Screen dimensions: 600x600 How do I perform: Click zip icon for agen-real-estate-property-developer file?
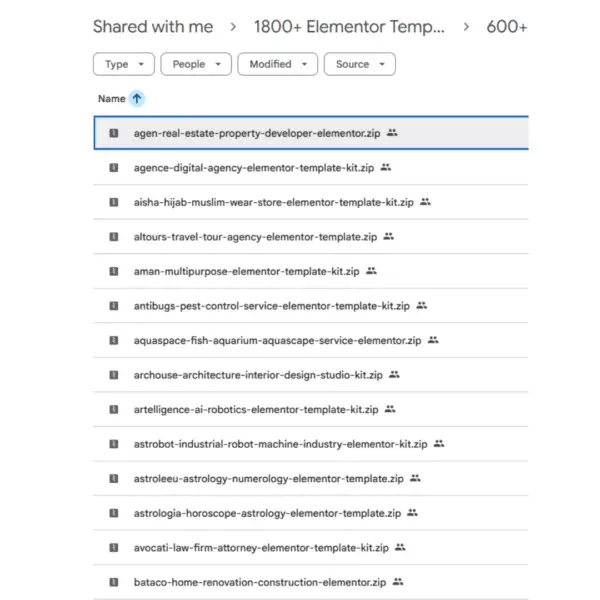(114, 133)
